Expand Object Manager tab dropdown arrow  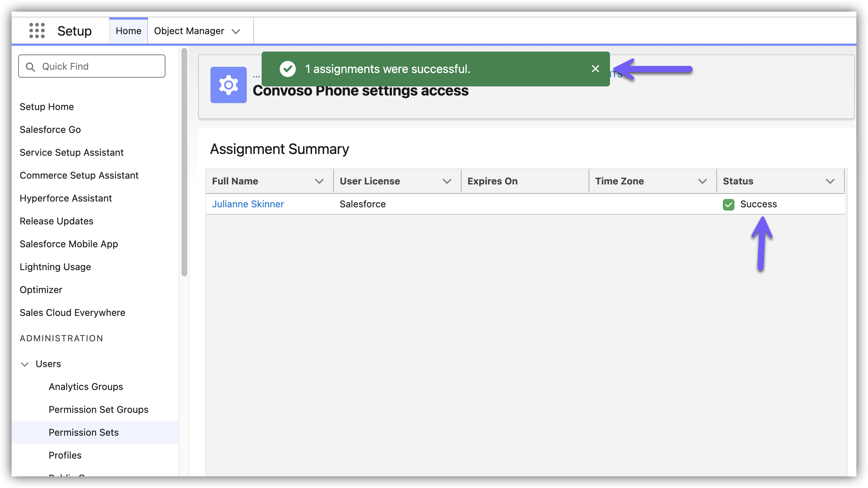236,32
